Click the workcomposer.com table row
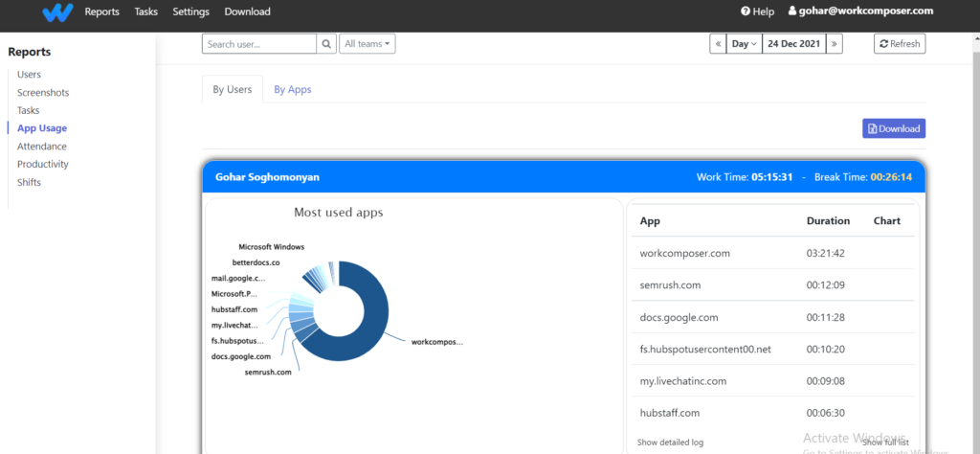 (772, 253)
